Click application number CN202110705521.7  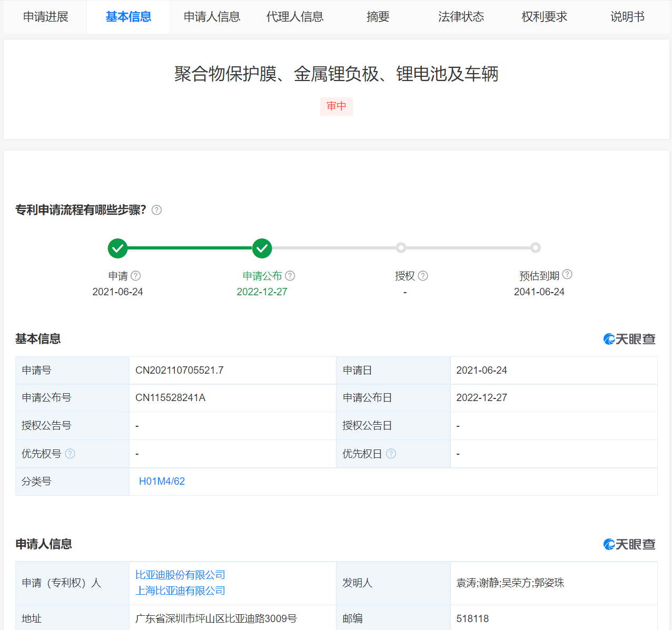pyautogui.click(x=179, y=370)
